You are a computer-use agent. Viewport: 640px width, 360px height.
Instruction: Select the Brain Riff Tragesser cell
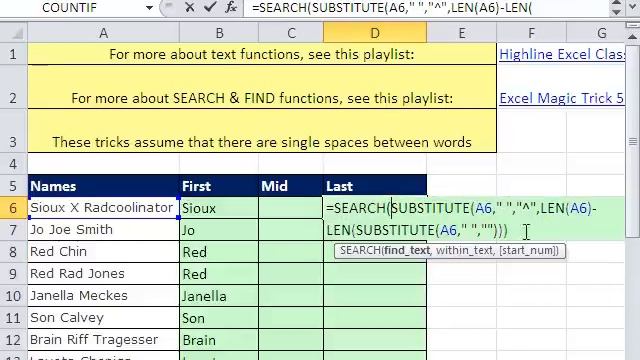(x=103, y=340)
